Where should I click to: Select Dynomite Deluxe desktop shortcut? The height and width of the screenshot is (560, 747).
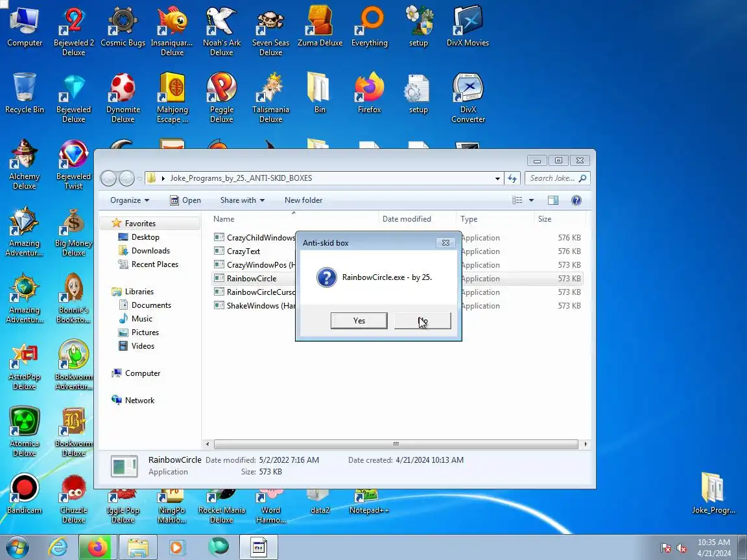tap(123, 98)
